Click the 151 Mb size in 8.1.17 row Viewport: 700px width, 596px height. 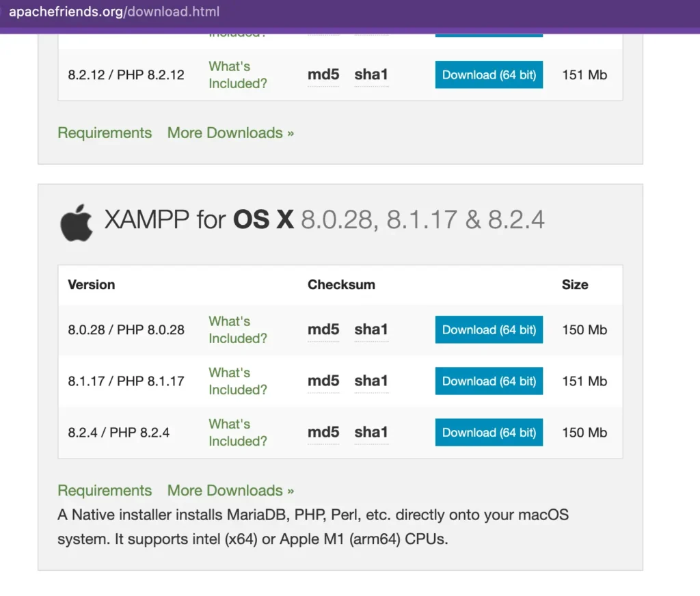(x=584, y=381)
